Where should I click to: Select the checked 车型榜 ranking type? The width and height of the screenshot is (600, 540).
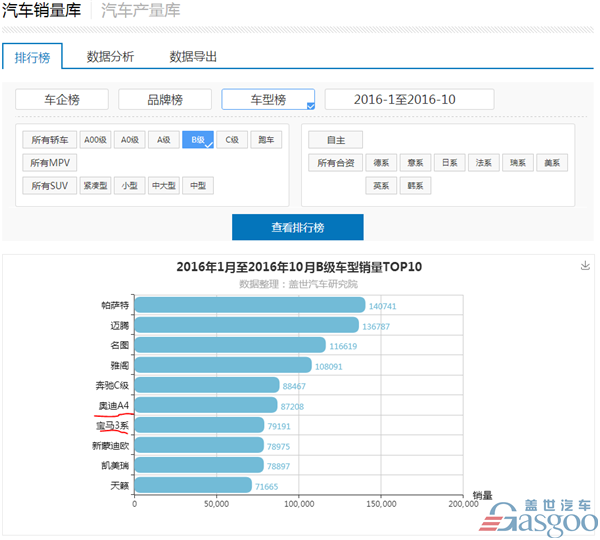click(x=268, y=100)
